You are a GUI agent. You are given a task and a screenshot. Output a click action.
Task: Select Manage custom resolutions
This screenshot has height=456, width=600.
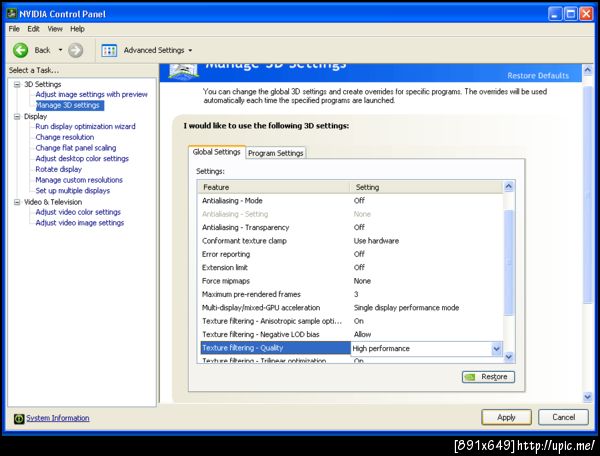79,180
